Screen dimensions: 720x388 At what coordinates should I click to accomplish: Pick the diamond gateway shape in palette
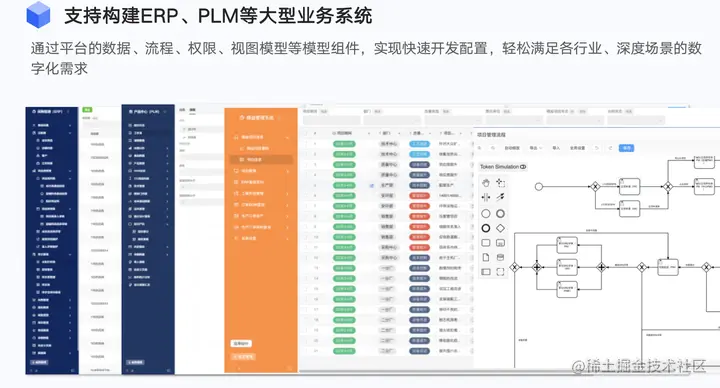501,228
